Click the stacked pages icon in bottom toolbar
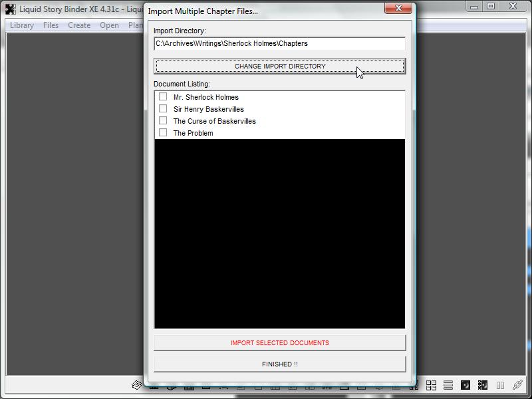Viewport: 532px width, 399px height. 137,385
